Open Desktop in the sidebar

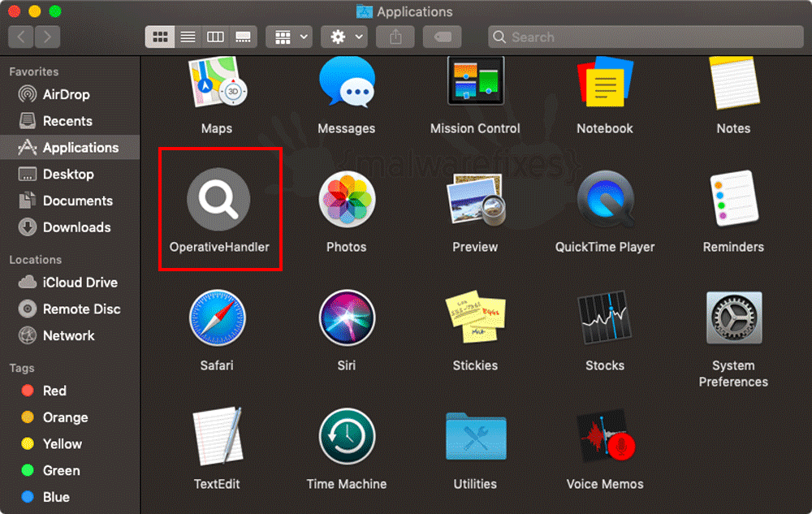70,175
